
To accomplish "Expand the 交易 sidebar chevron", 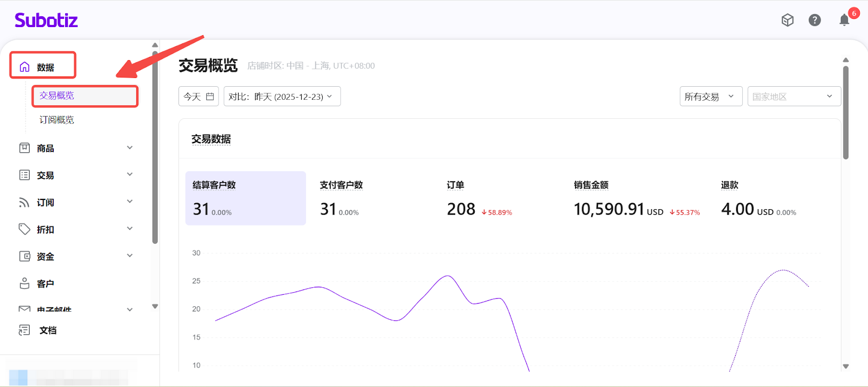I will tap(130, 175).
